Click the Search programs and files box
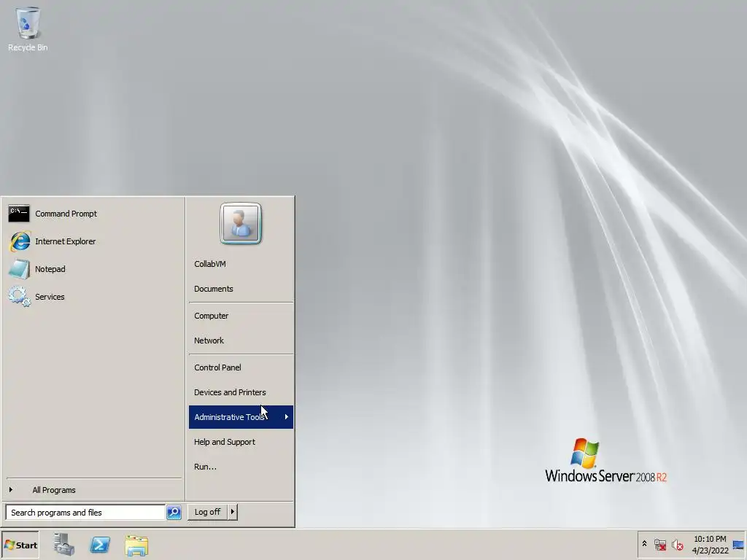This screenshot has width=747, height=560. coord(86,513)
